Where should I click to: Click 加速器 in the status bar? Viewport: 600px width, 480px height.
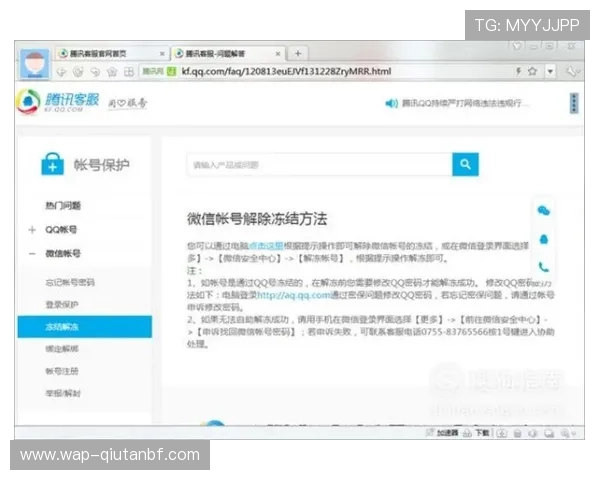tap(448, 433)
